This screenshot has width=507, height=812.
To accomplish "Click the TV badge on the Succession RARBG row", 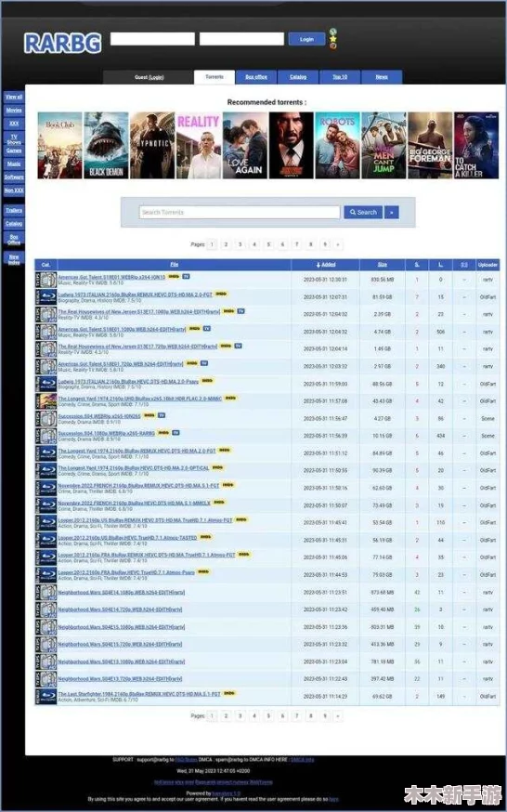I will click(x=175, y=432).
